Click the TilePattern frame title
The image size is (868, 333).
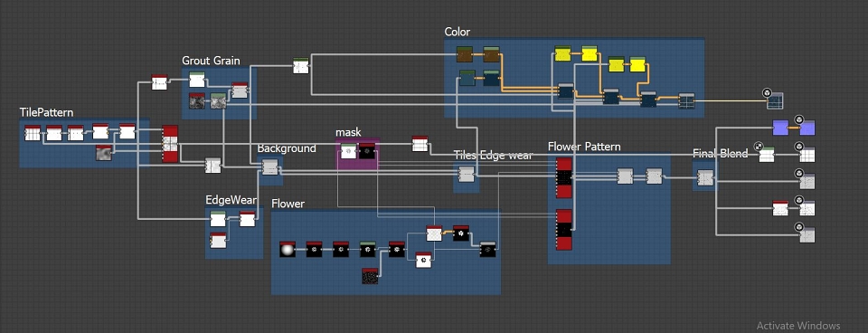point(46,112)
